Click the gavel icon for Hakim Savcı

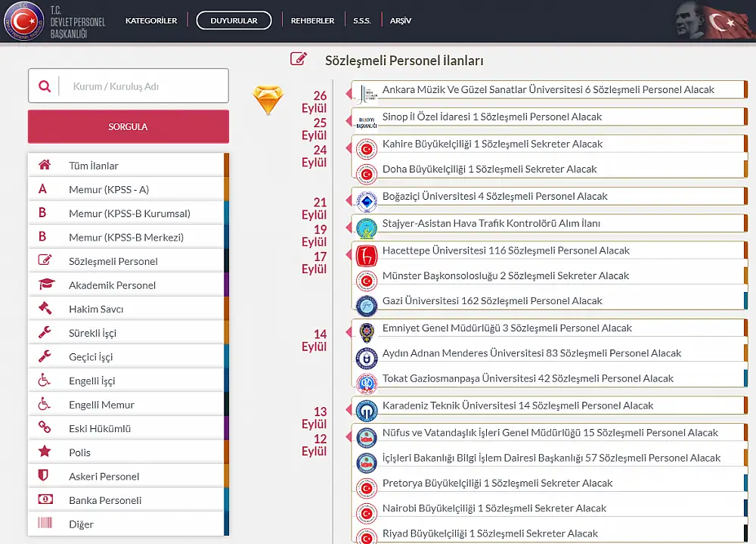(x=45, y=307)
